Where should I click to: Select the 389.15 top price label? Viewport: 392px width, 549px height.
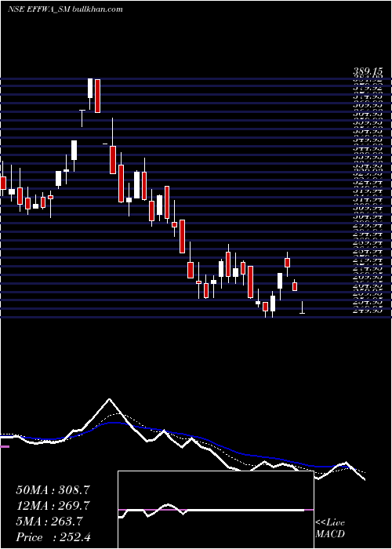tap(367, 71)
